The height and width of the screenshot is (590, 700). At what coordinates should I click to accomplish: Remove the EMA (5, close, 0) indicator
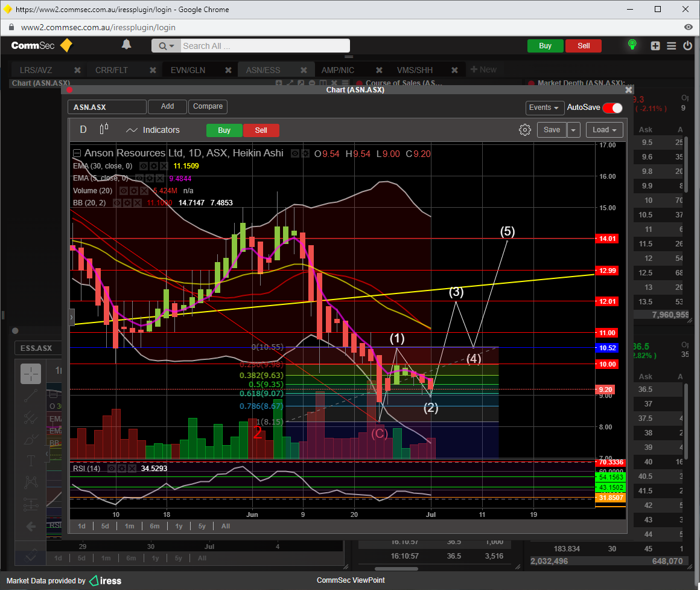pyautogui.click(x=159, y=179)
